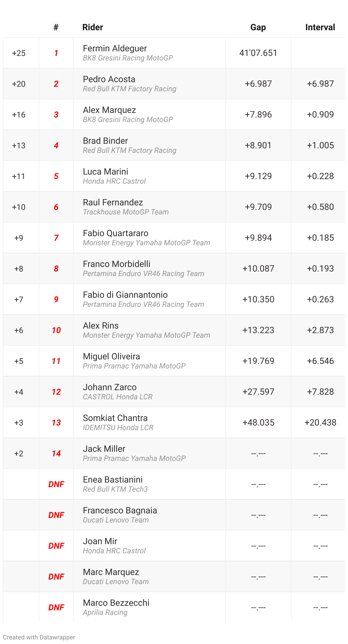The image size is (348, 644).
Task: Select rider name Fermin Aldeguer
Action: pyautogui.click(x=115, y=48)
